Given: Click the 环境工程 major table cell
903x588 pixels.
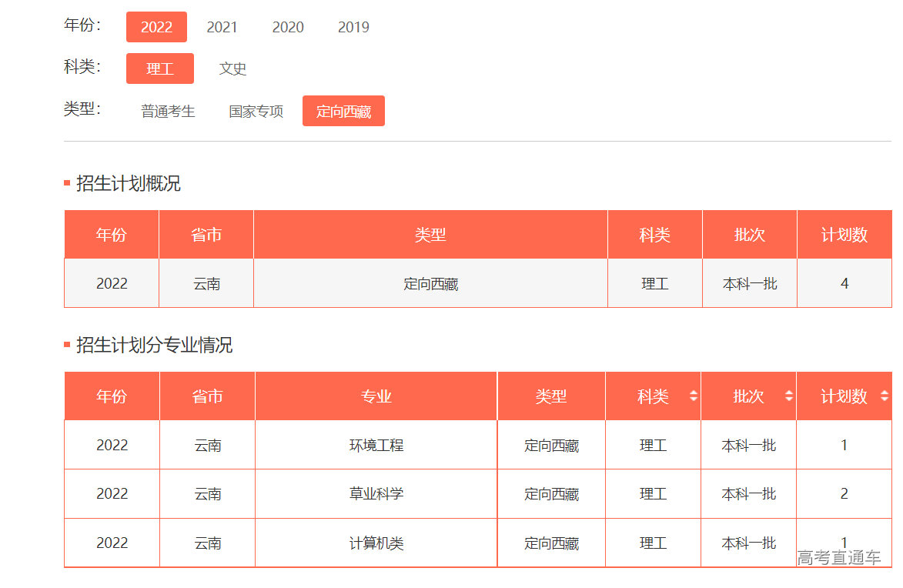Looking at the screenshot, I should click(x=375, y=445).
